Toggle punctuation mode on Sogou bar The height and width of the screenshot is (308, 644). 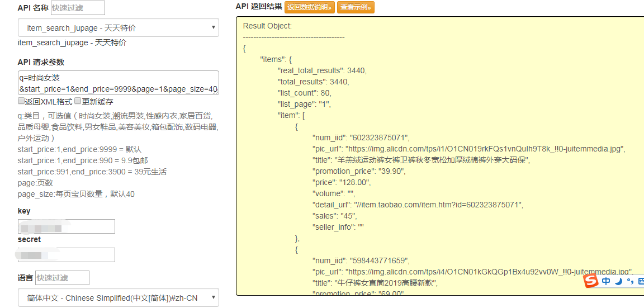click(x=629, y=282)
